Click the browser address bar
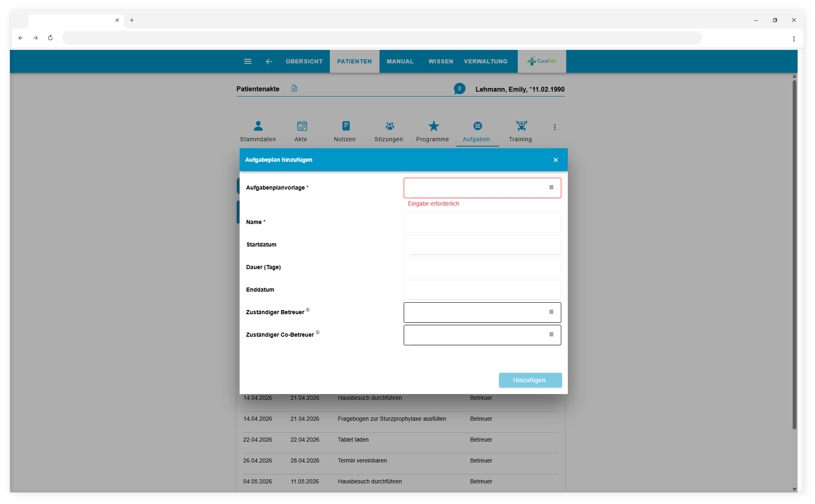This screenshot has height=504, width=815. [x=382, y=38]
